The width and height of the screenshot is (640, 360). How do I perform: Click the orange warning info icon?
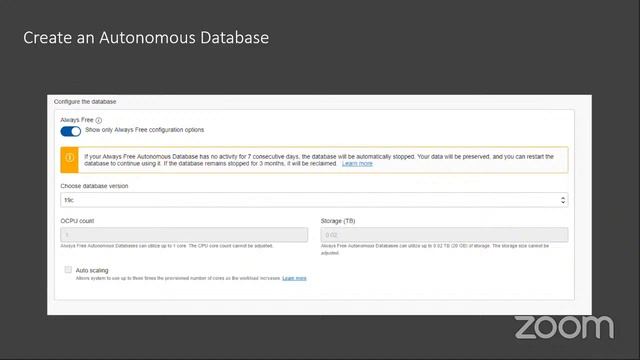pyautogui.click(x=69, y=158)
